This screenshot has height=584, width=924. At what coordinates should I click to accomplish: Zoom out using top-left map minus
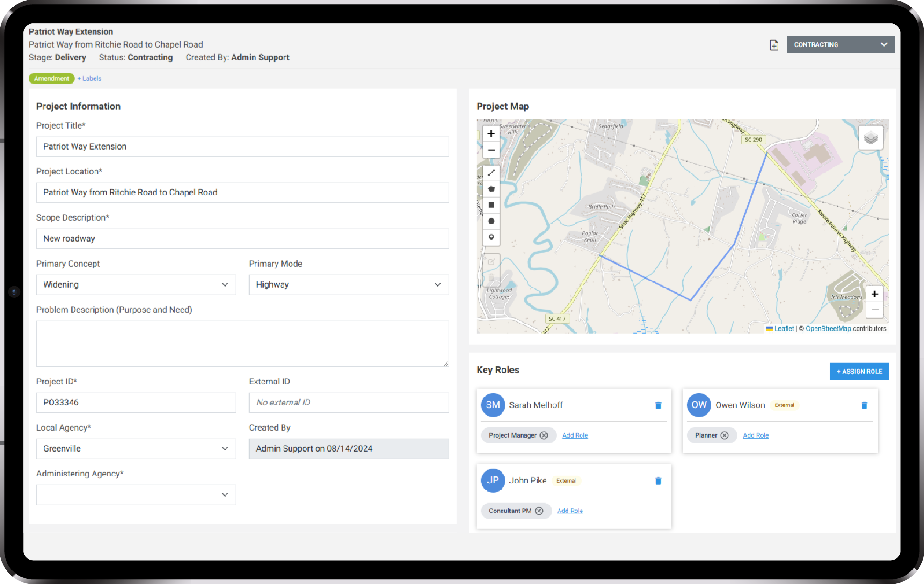pyautogui.click(x=491, y=150)
